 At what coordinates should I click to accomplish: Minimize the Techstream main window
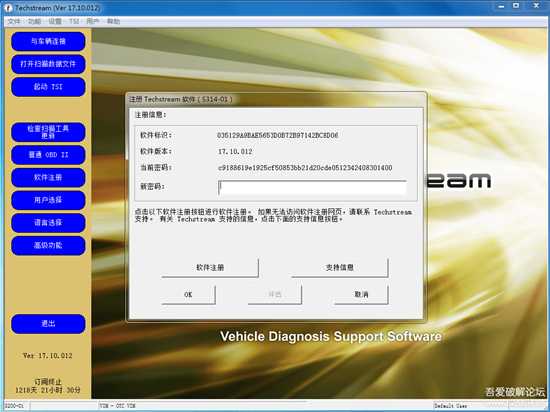pyautogui.click(x=501, y=6)
